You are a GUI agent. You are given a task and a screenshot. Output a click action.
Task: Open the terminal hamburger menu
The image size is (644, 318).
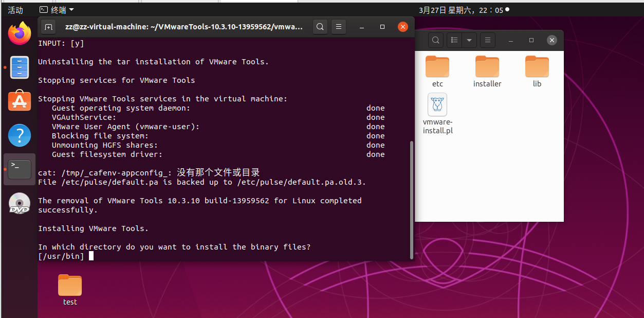(338, 26)
